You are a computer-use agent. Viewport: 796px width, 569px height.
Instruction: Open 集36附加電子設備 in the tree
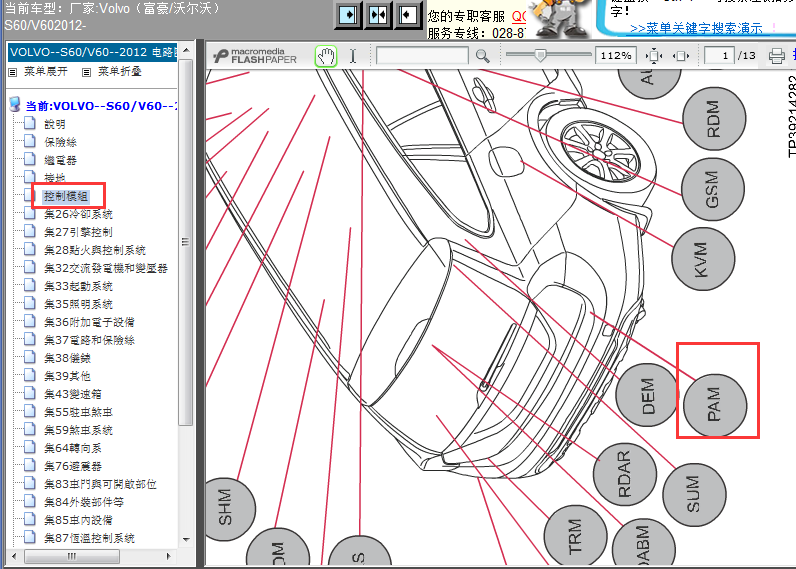click(89, 322)
